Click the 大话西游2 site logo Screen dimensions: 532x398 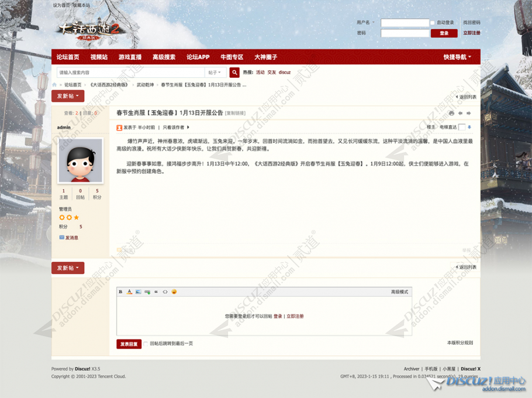coord(89,30)
